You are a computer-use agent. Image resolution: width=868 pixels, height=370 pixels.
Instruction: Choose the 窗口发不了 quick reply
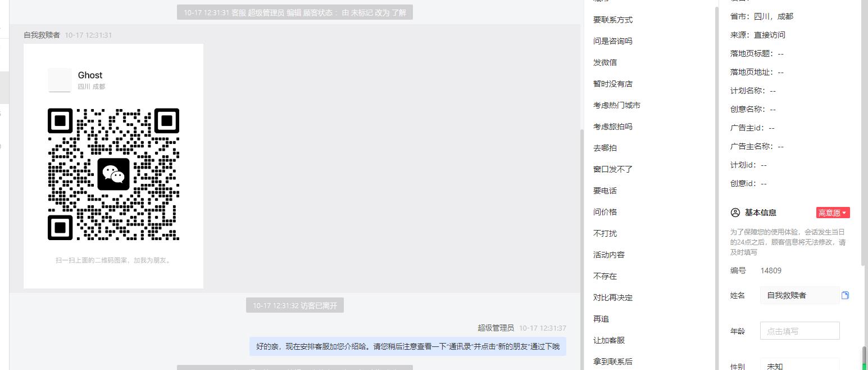[613, 169]
